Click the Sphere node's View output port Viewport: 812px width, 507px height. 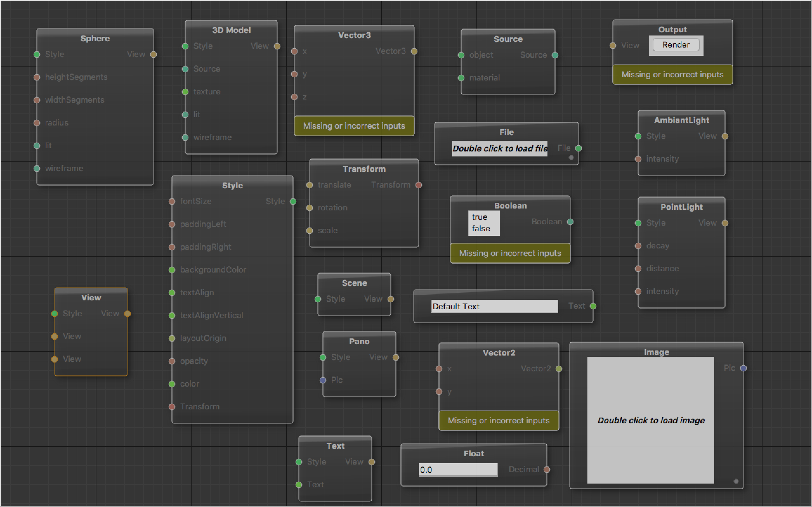coord(153,54)
